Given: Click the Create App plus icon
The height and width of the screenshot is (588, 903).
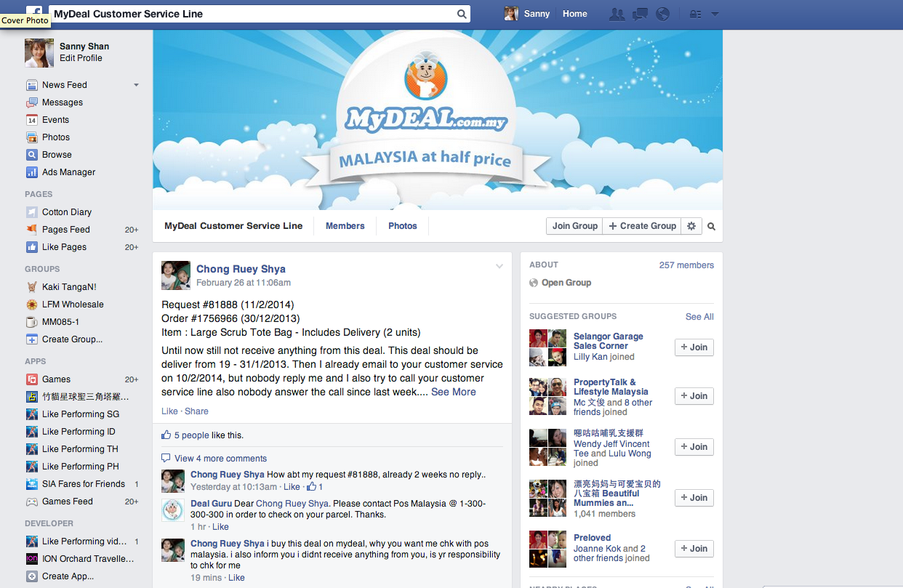Looking at the screenshot, I should click(x=32, y=576).
